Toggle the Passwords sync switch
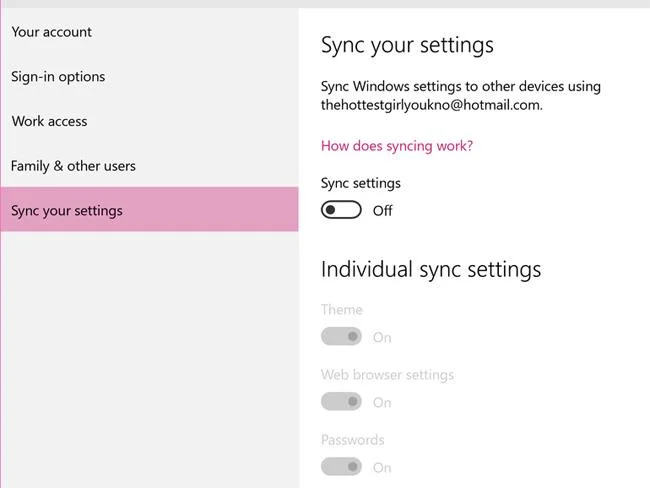The width and height of the screenshot is (650, 488). pos(341,466)
